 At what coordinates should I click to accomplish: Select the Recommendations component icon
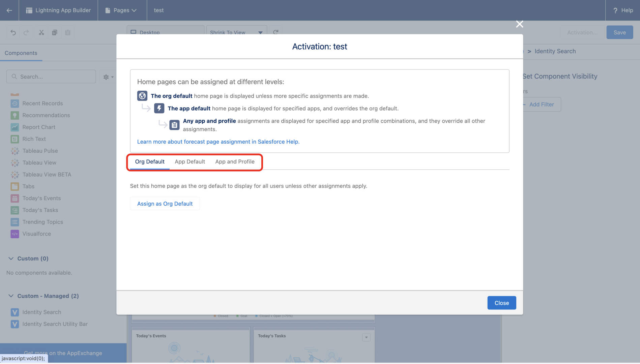pyautogui.click(x=15, y=115)
